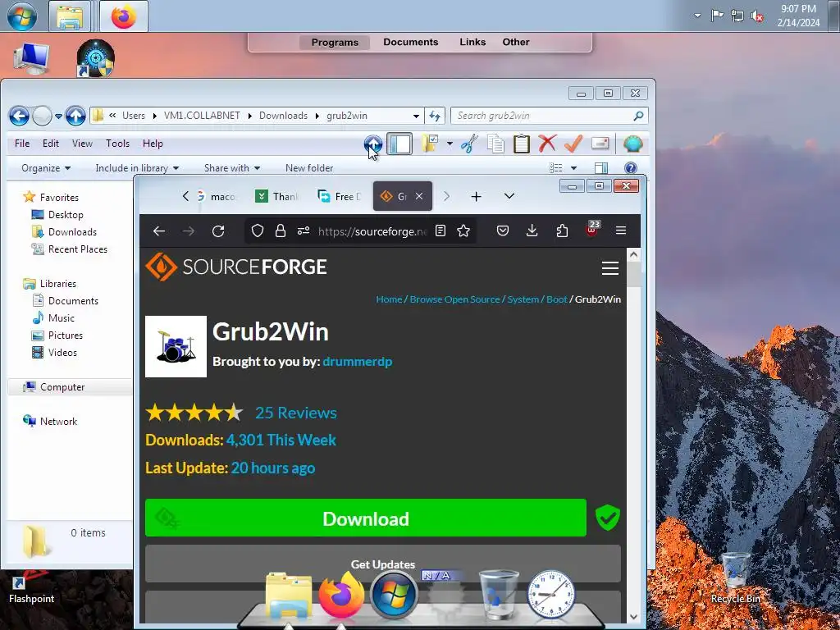This screenshot has height=630, width=840.
Task: Click the Search grub2win field
Action: pos(550,116)
